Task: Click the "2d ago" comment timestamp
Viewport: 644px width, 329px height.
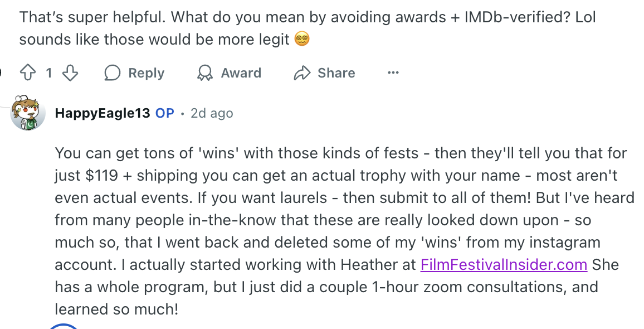Action: 212,113
